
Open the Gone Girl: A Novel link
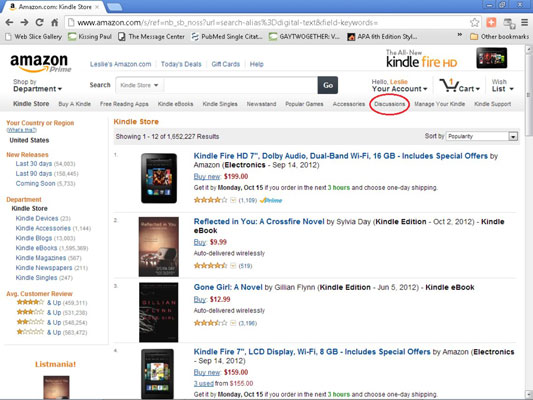[228, 287]
